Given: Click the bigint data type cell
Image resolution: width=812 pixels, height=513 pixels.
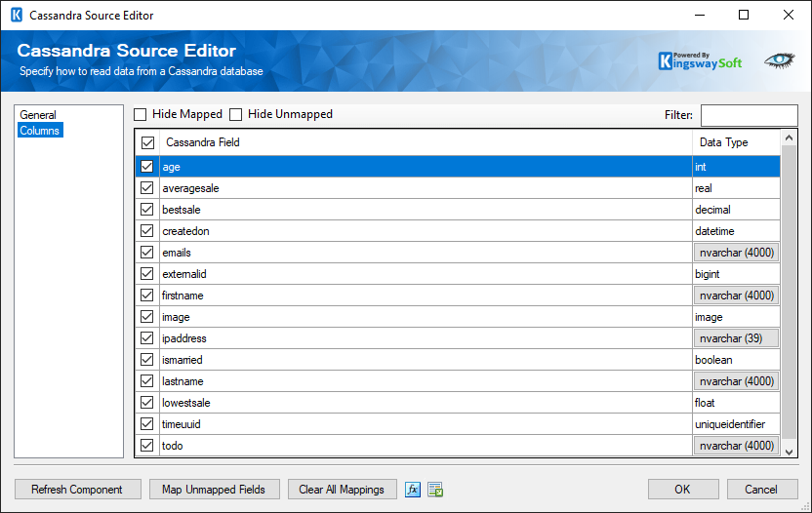Looking at the screenshot, I should (x=736, y=274).
